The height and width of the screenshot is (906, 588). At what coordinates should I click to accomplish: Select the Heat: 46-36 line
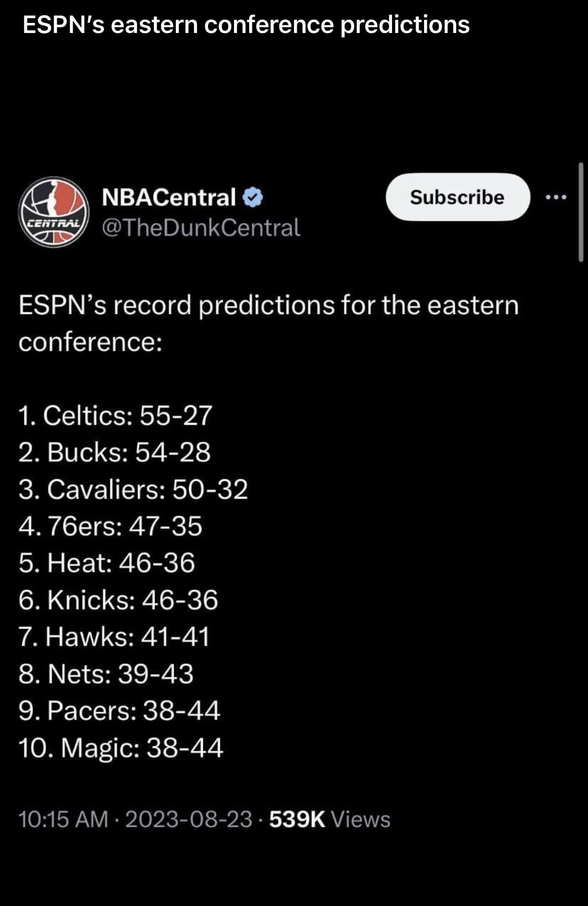tap(107, 563)
